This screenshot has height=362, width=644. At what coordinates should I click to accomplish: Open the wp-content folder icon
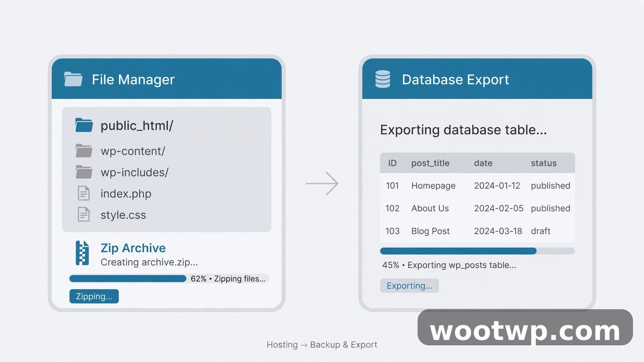pyautogui.click(x=84, y=151)
